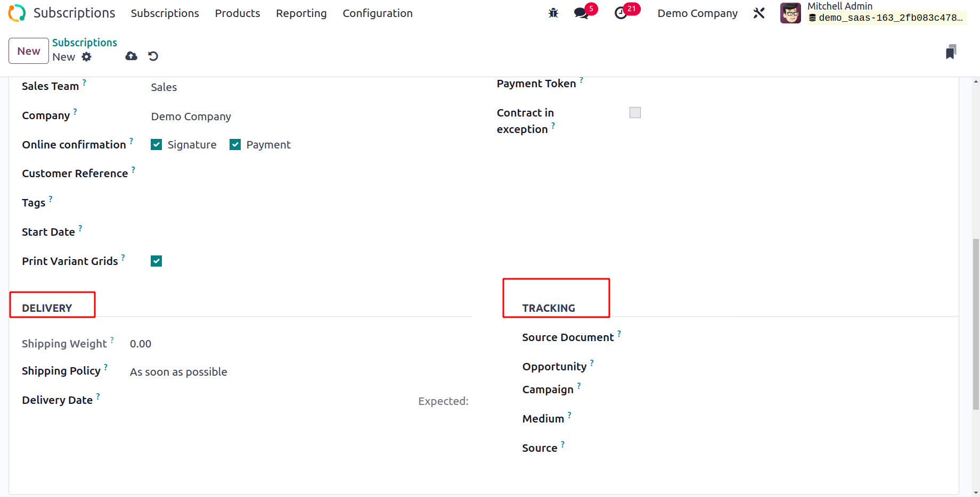980x497 pixels.
Task: Click the Odoo Subscriptions app logo
Action: pos(17,13)
